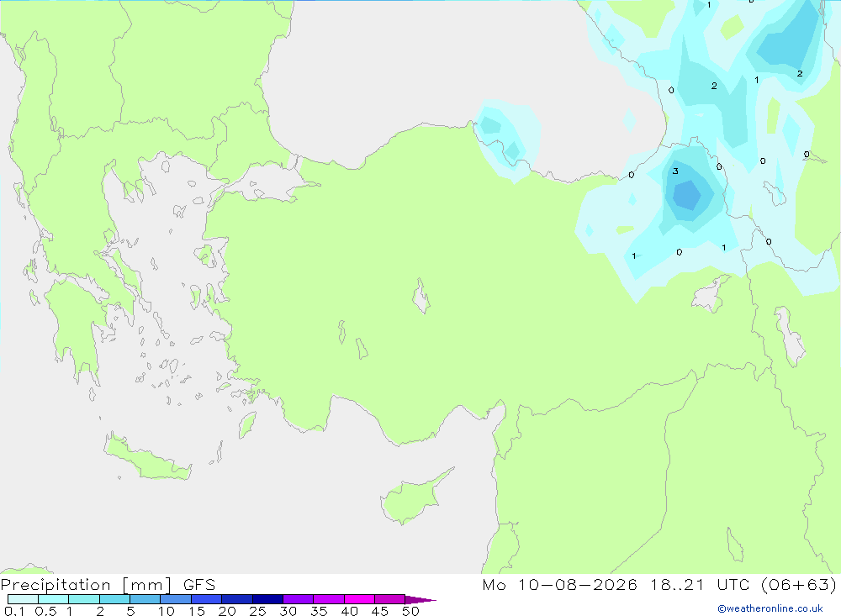Image resolution: width=841 pixels, height=616 pixels.
Task: Click the "45" legend scale label
Action: 380,611
